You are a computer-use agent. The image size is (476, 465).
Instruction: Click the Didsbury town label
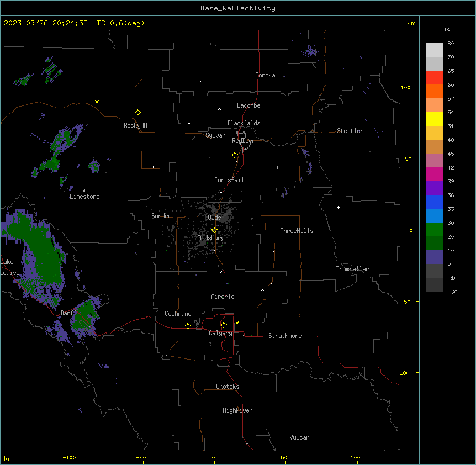tap(211, 238)
